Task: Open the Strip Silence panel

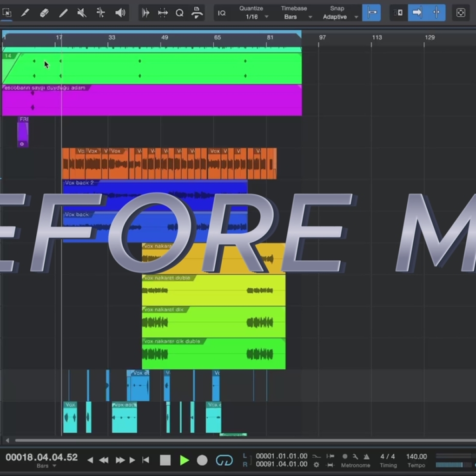Action: (x=145, y=13)
